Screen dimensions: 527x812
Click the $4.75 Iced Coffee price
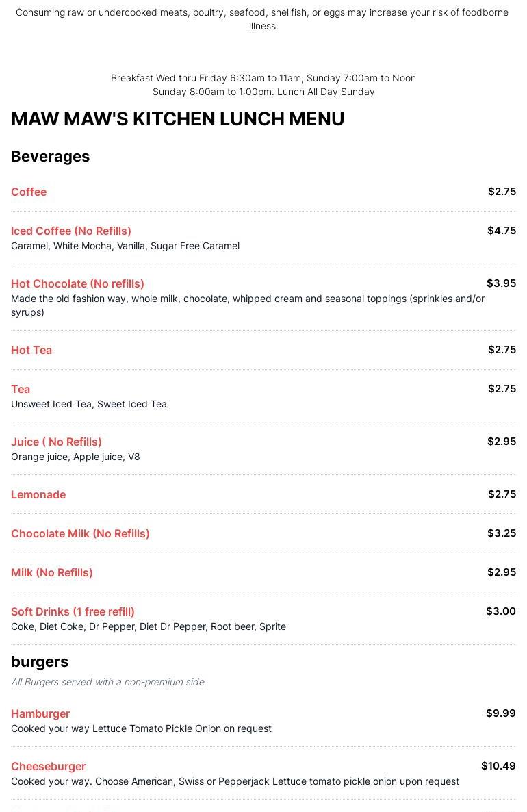(502, 231)
